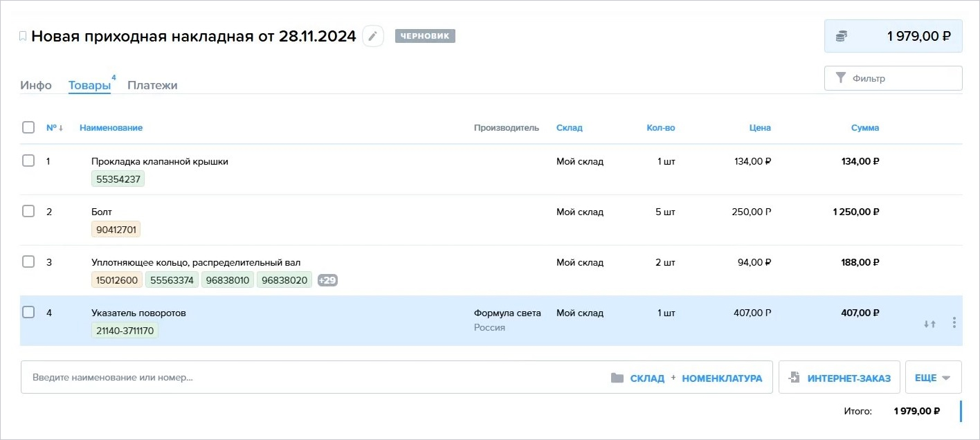This screenshot has width=980, height=440.
Task: Expand the +29 hidden part numbers badge
Action: coord(327,280)
